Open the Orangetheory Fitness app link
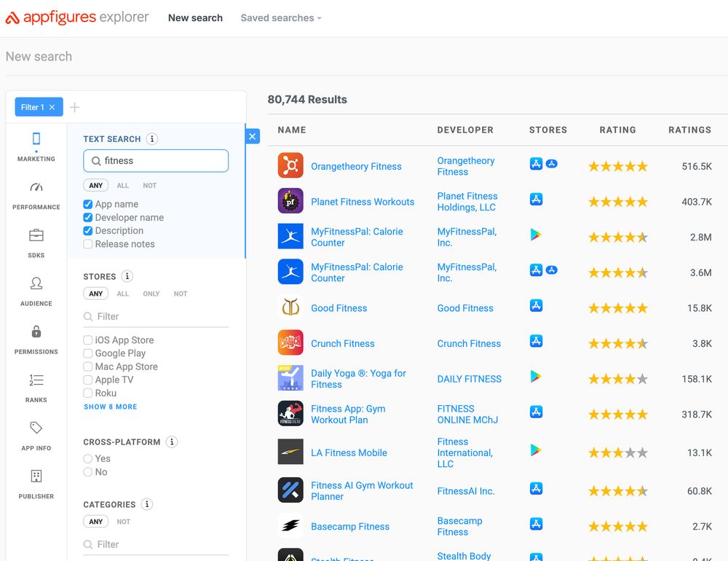The width and height of the screenshot is (728, 561). [x=356, y=166]
